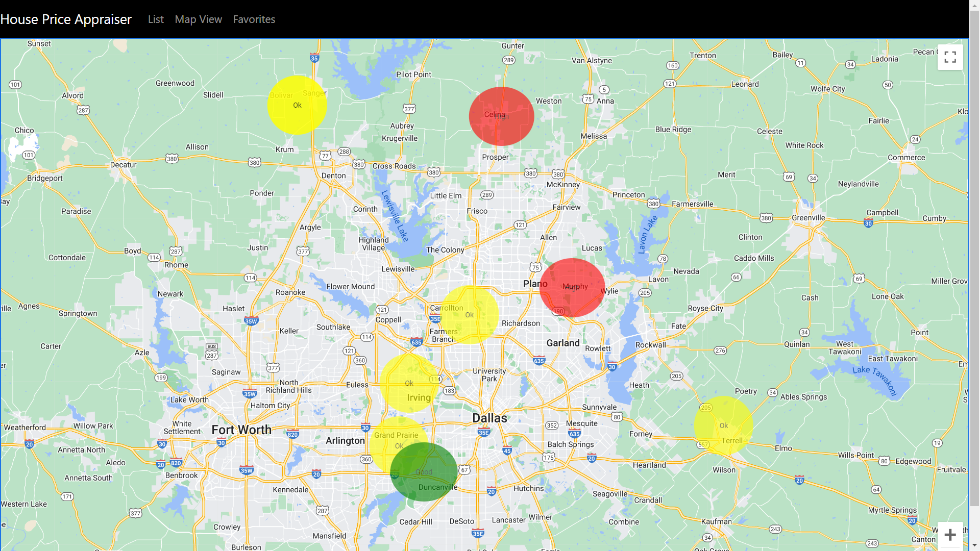Open the Favorites page
980x551 pixels.
[x=254, y=19]
